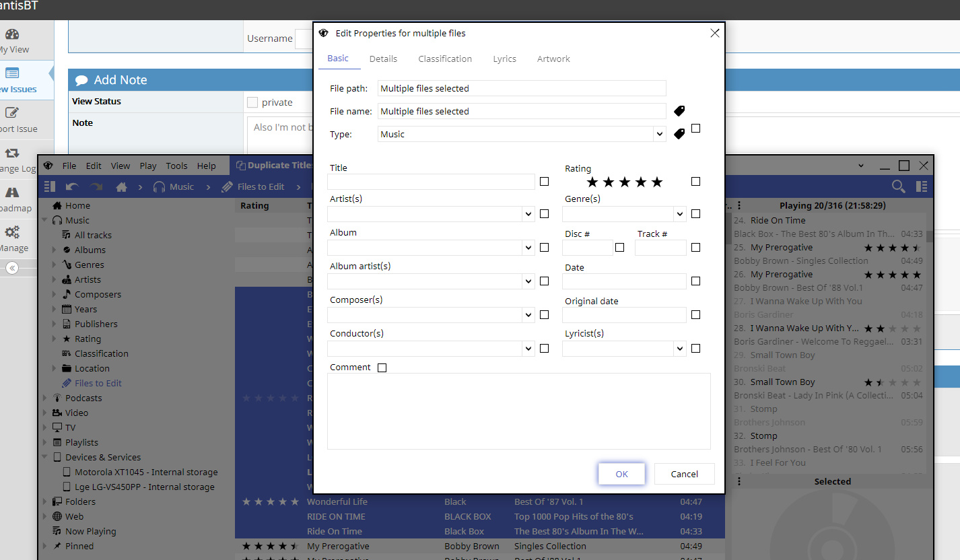Viewport: 960px width, 560px height.
Task: Enable the Title field checkbox
Action: (x=544, y=182)
